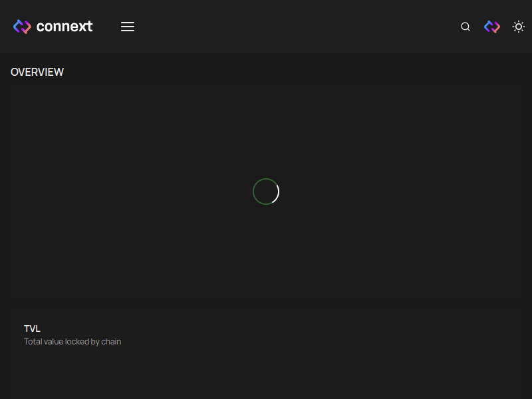Click the TVL card title

(32, 329)
